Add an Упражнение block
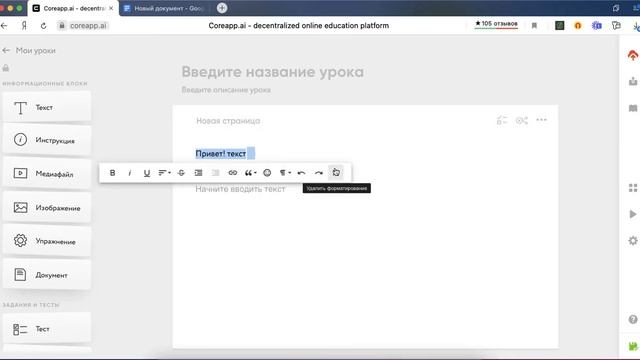640x360 pixels. pyautogui.click(x=47, y=241)
